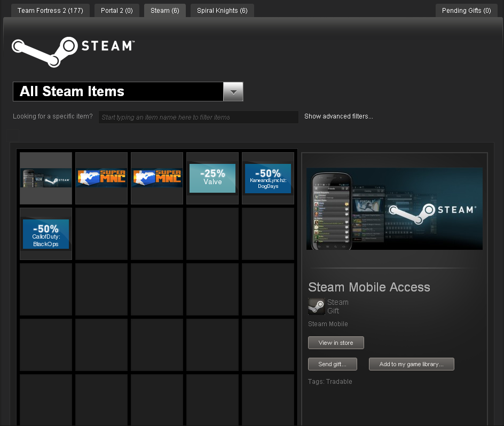Open the All Steam Items dropdown

(117, 91)
